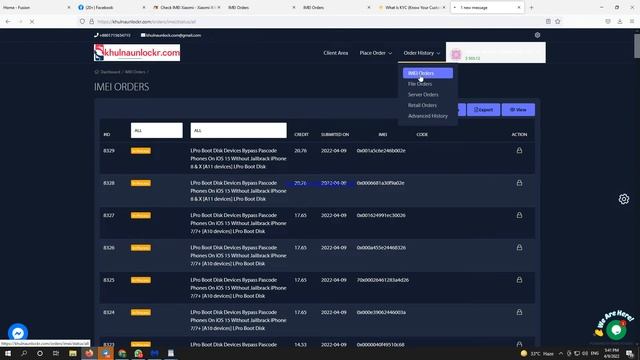Open the account balance panel
640x360 pixels.
[496, 53]
